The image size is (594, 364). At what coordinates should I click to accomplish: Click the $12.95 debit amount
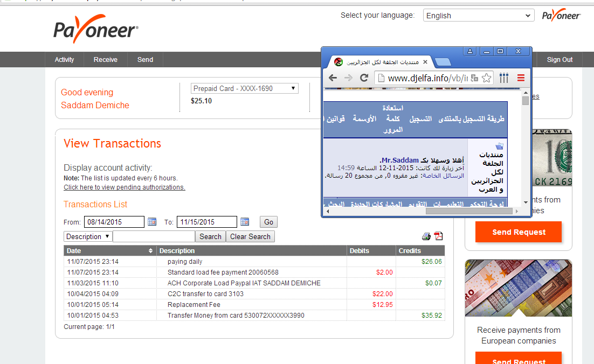coord(383,305)
